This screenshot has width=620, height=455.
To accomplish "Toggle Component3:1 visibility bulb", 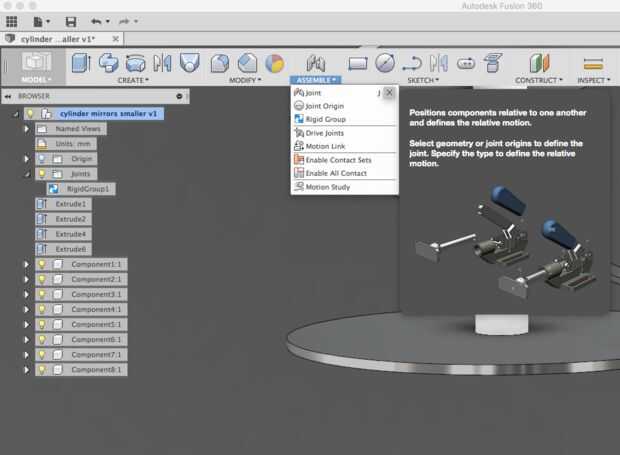I will click(42, 294).
